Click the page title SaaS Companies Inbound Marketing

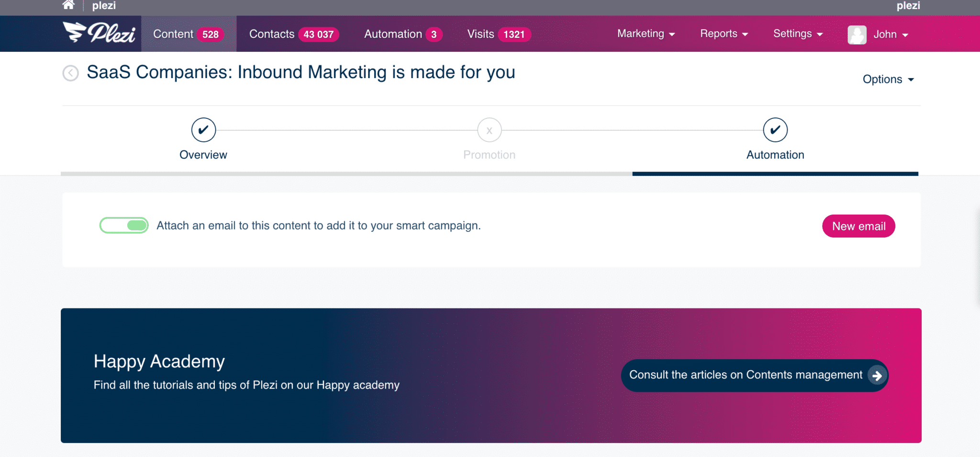pyautogui.click(x=301, y=72)
